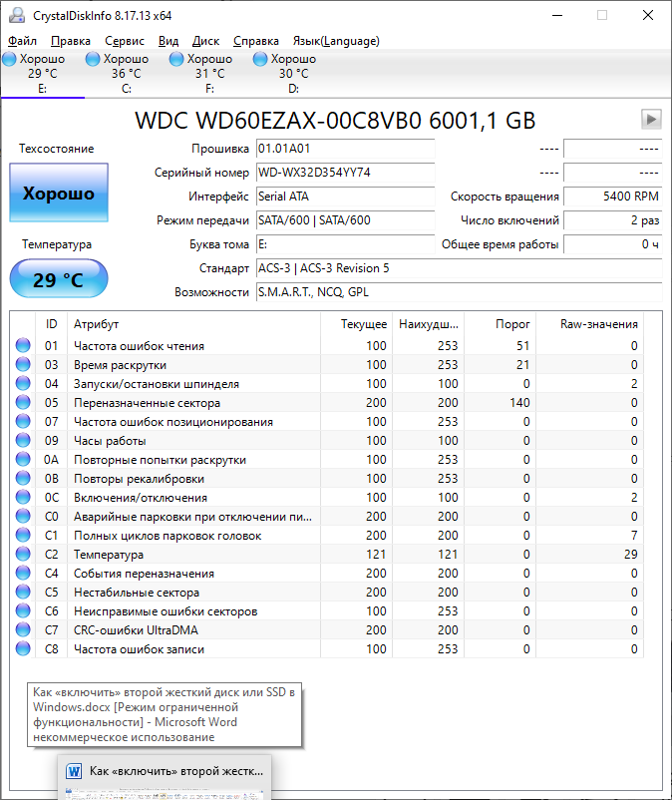Click the transfer mode field SATA/600 | SATA/600
The height and width of the screenshot is (800, 672).
345,220
